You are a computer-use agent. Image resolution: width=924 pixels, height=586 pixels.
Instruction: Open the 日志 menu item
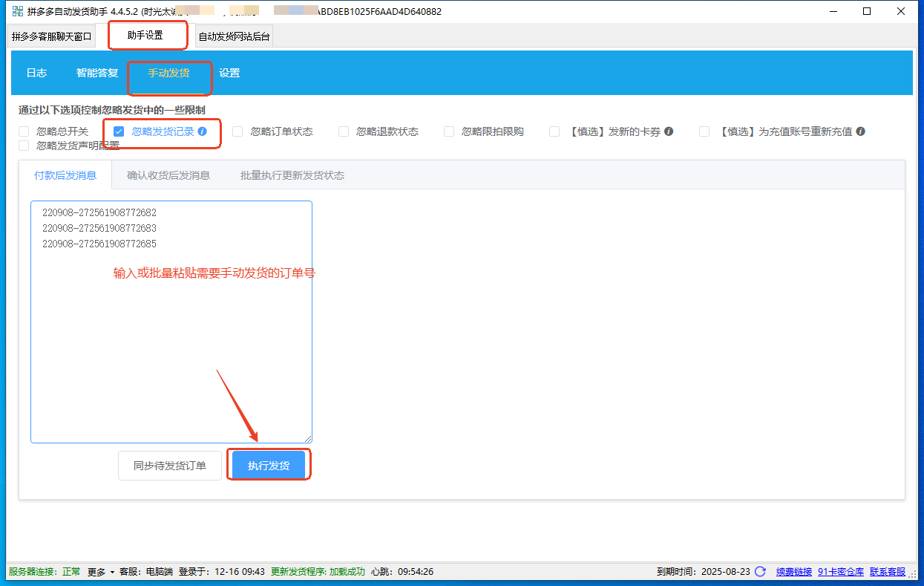pos(36,73)
